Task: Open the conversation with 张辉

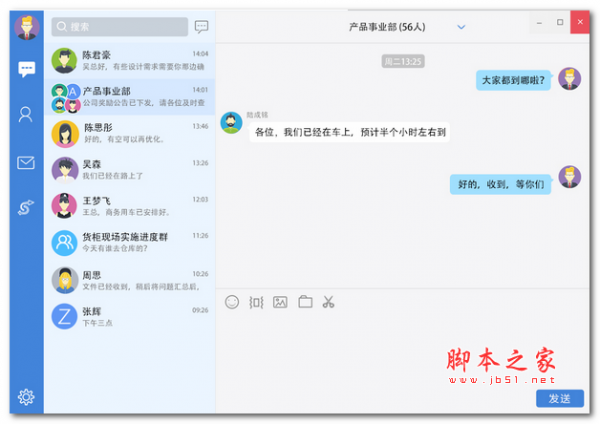Action: (x=130, y=315)
